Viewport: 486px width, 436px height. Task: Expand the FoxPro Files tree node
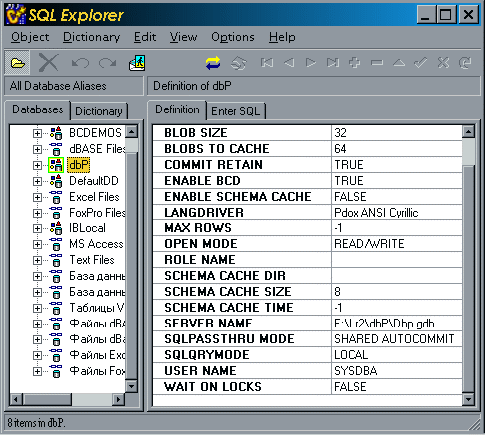[37, 213]
